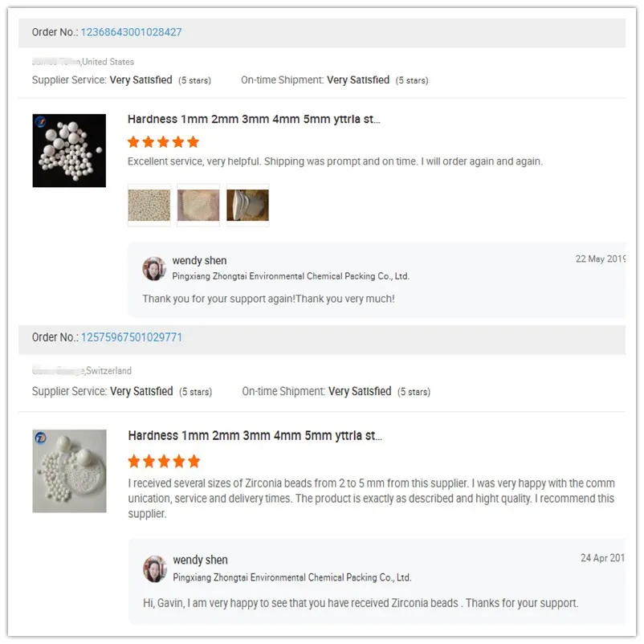Click wendy shen avatar in first reply

[x=154, y=268]
